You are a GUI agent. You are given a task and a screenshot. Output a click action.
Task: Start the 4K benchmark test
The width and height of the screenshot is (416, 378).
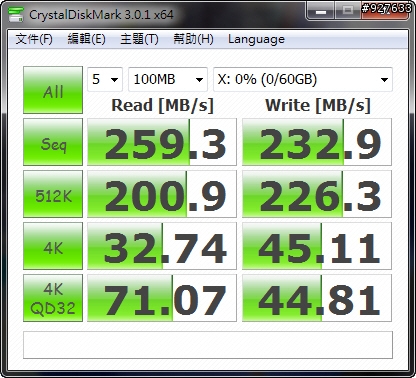53,246
